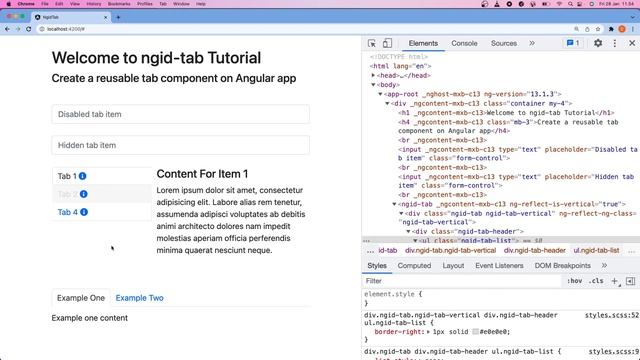Open the Layout tab
Screen dimensions: 640x360
coord(453,266)
